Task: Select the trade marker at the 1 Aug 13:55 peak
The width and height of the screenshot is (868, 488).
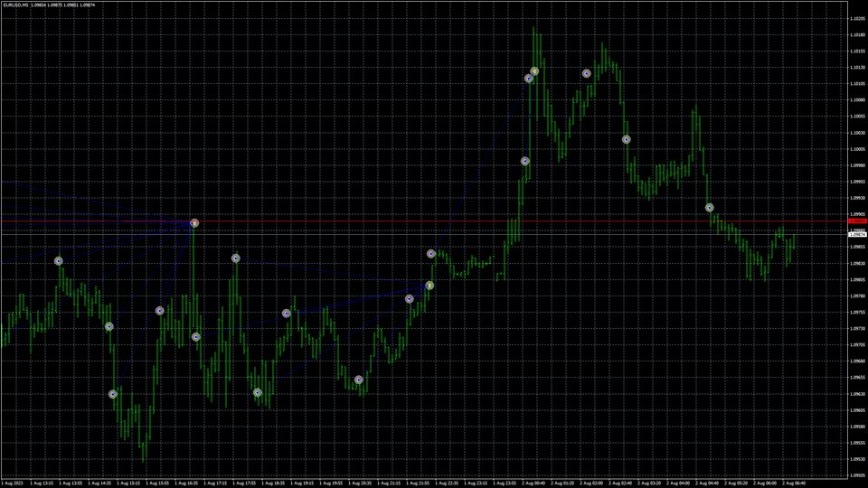Action: click(59, 260)
